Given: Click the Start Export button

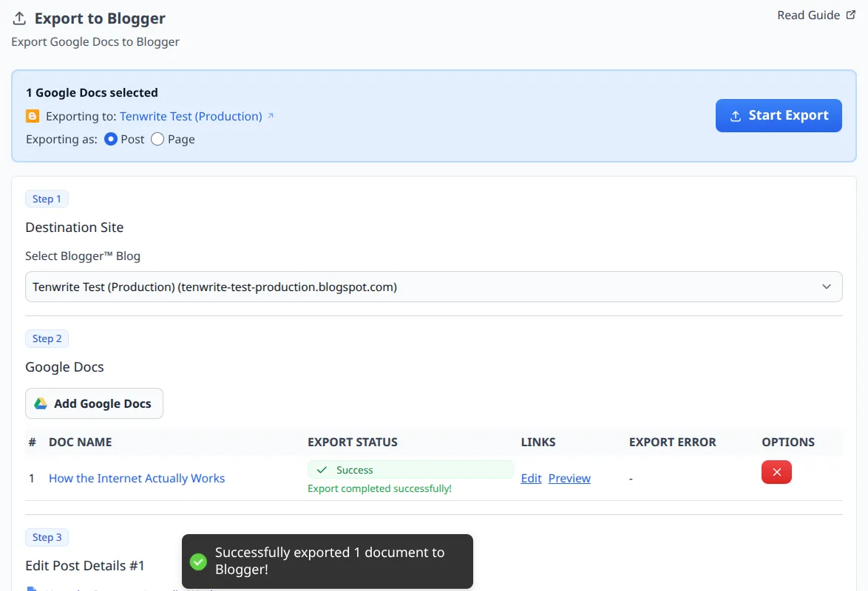Looking at the screenshot, I should 779,115.
